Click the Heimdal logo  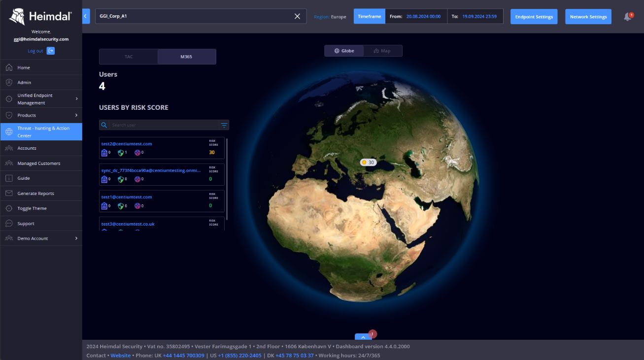[x=40, y=16]
